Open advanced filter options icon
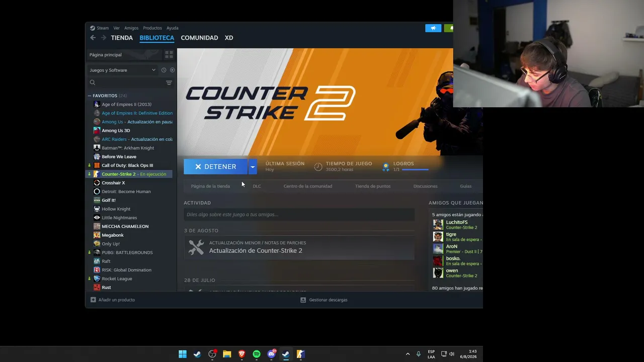The image size is (644, 362). tap(169, 82)
